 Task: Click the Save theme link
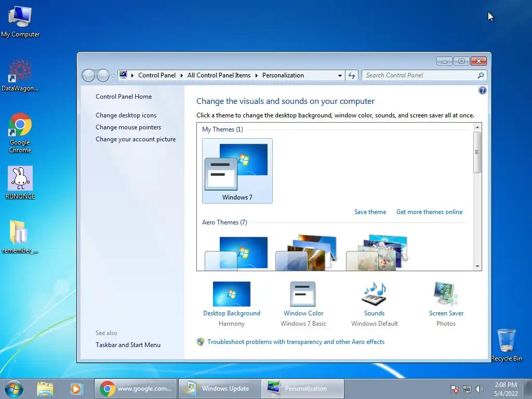[x=370, y=212]
